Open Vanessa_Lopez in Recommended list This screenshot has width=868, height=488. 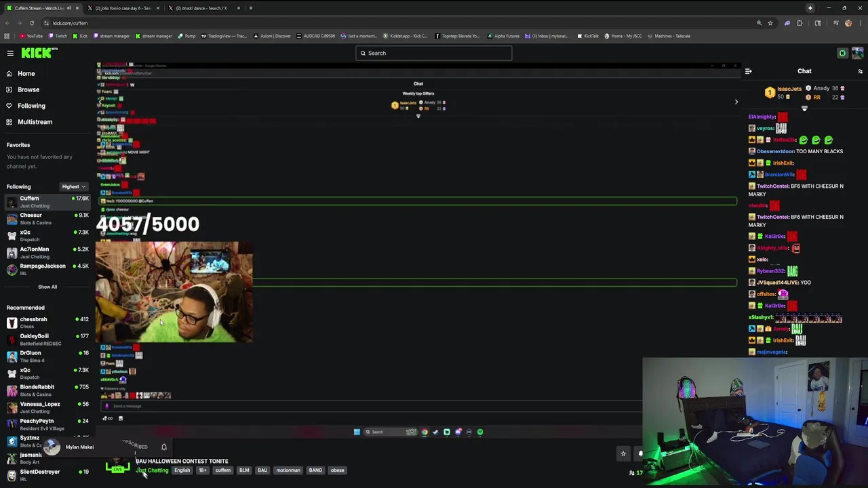(x=47, y=407)
